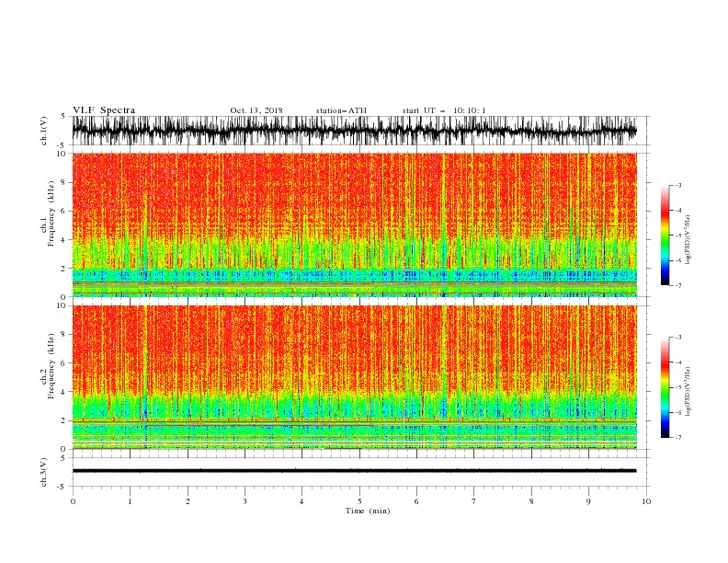Click the ch.1 spectrogram panel
Image resolution: width=728 pixels, height=563 pixels.
(x=354, y=224)
